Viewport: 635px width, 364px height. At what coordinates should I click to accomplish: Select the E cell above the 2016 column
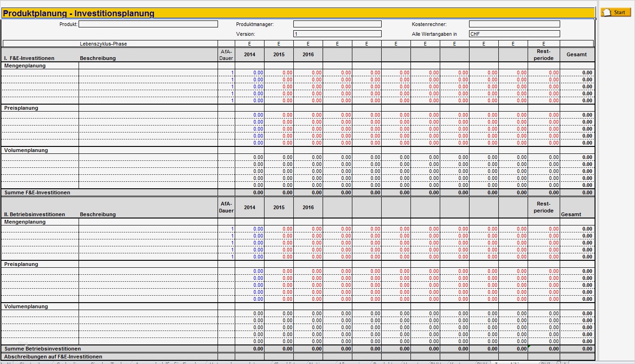(x=308, y=43)
